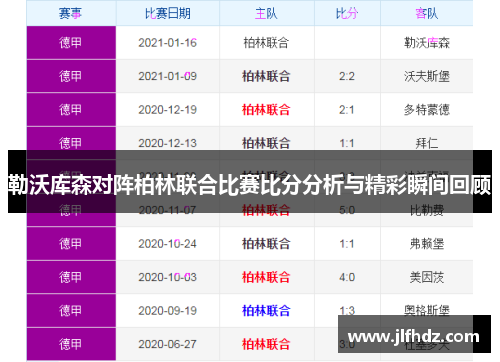Screen dimensions: 500x362
Task: Click 柏林联合 in the 2021-01-16 row
Action: (266, 43)
